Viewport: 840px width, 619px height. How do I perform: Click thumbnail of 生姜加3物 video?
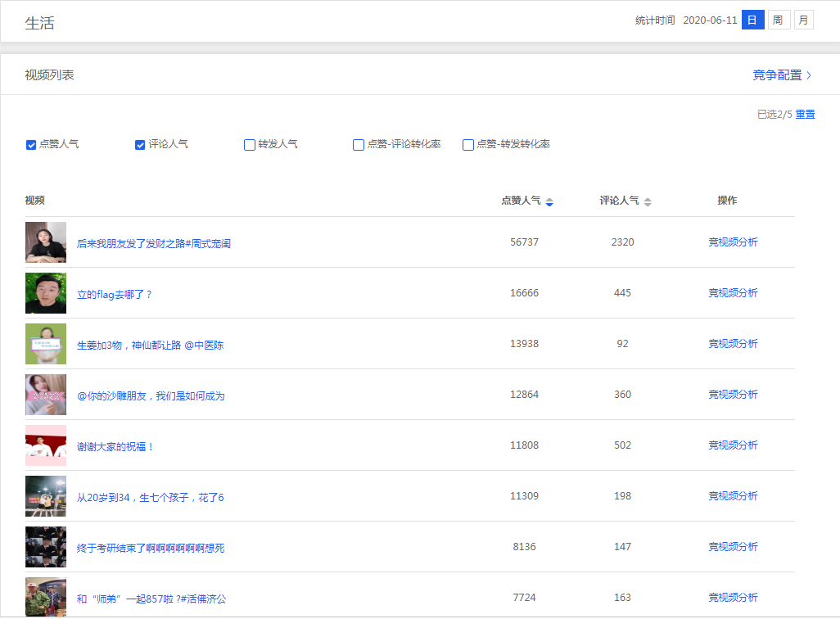46,344
